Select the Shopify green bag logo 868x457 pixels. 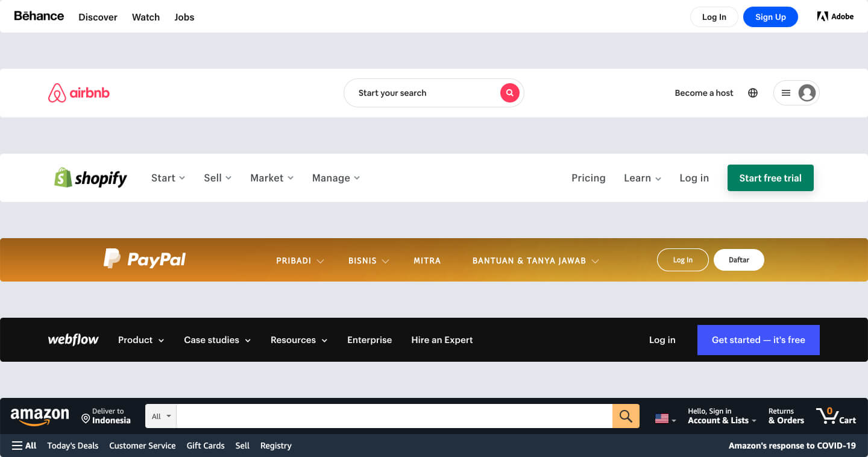63,177
